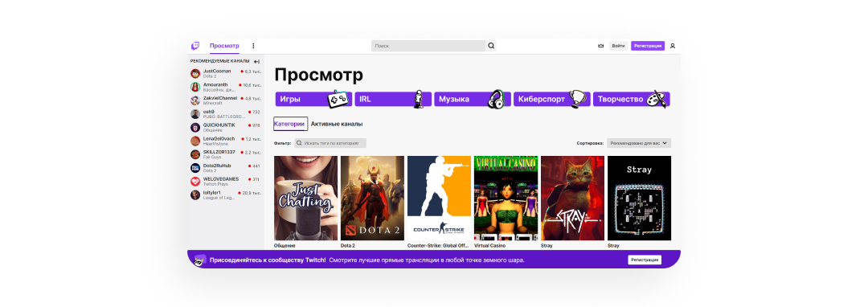Screen dimensions: 868x307
Task: Open the three-dot more menu
Action: (x=253, y=46)
